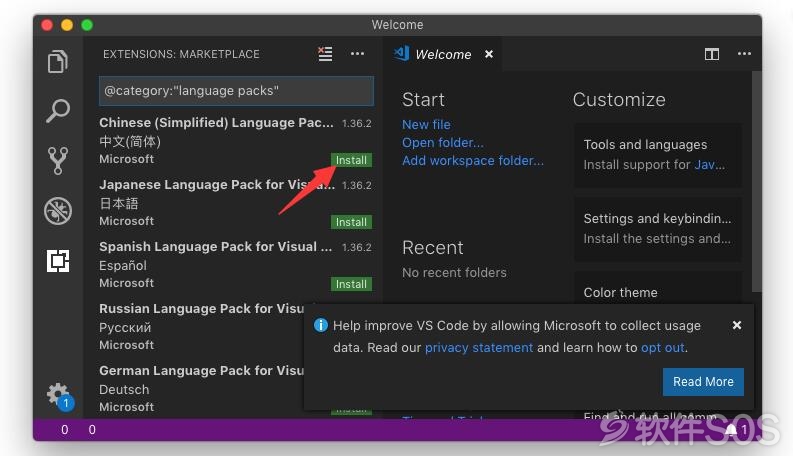This screenshot has width=793, height=456.
Task: Select the Russian Language Pack entry
Action: click(201, 327)
